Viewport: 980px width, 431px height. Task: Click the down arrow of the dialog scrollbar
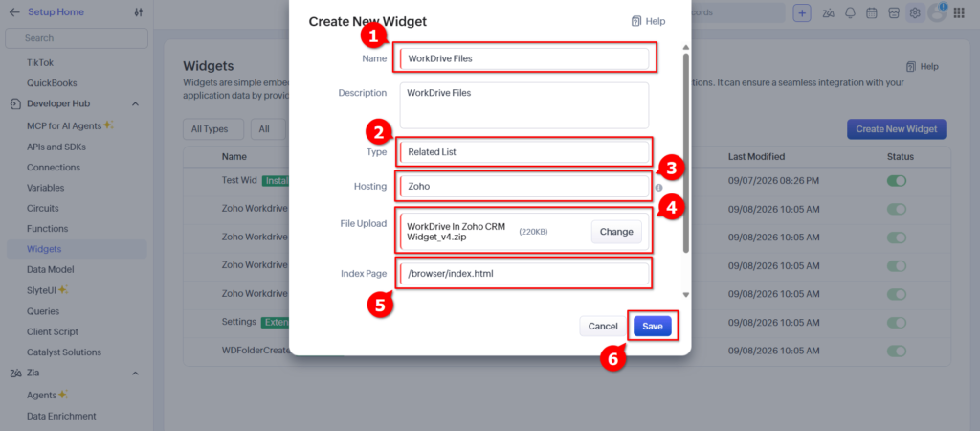(685, 295)
